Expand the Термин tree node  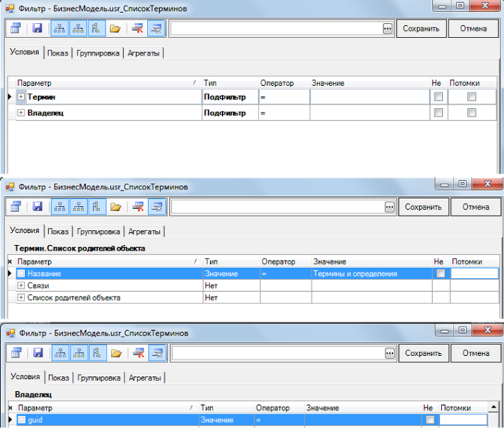(x=21, y=97)
